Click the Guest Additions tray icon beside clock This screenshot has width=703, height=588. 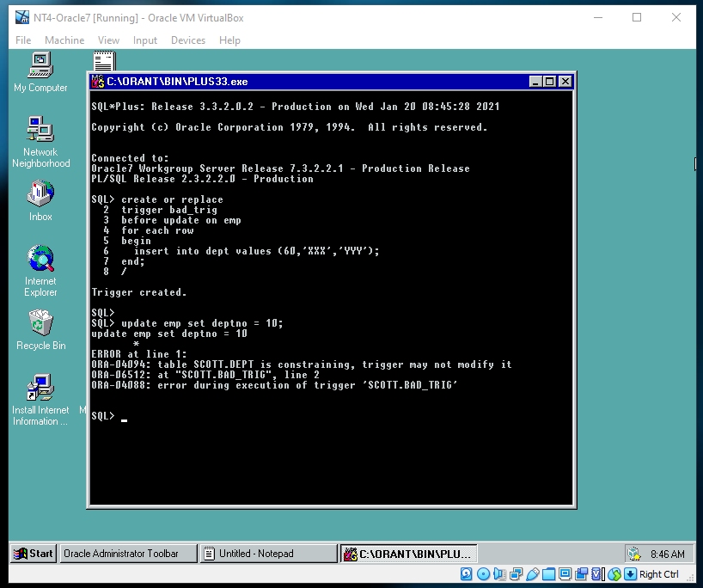pyautogui.click(x=634, y=554)
